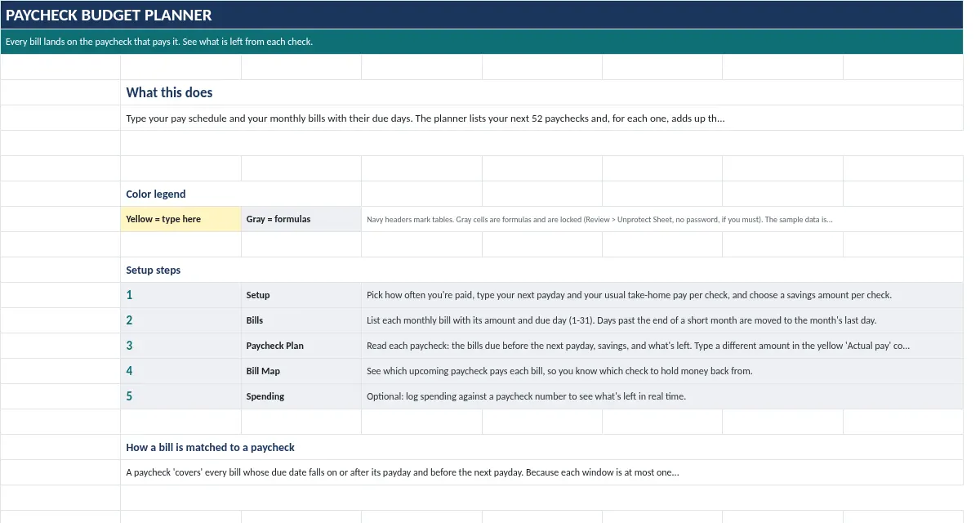Select the 'Navy headers mark tables' note cell

(662, 219)
